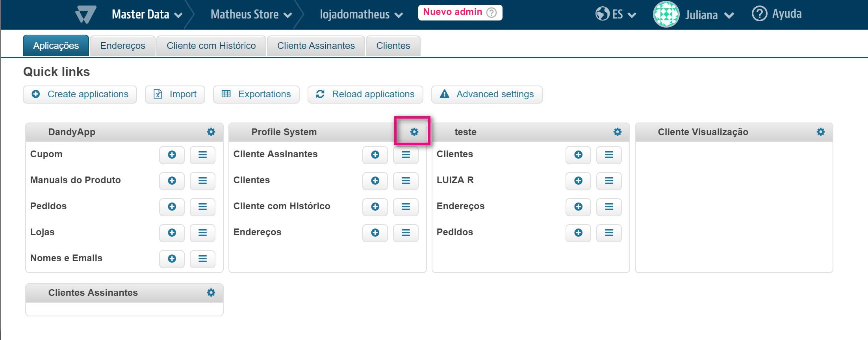This screenshot has width=868, height=340.
Task: Click Clientes Assinantes panel gear icon
Action: tap(211, 293)
